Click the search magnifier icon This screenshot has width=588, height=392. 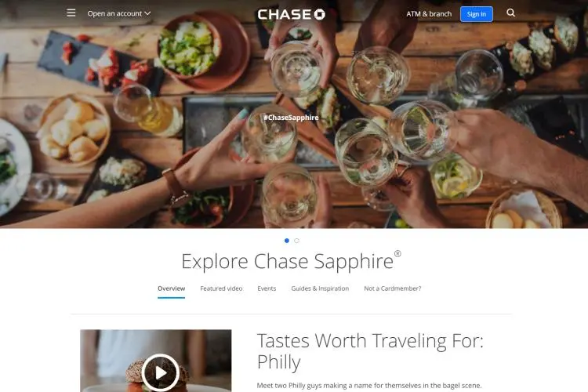[x=510, y=13]
